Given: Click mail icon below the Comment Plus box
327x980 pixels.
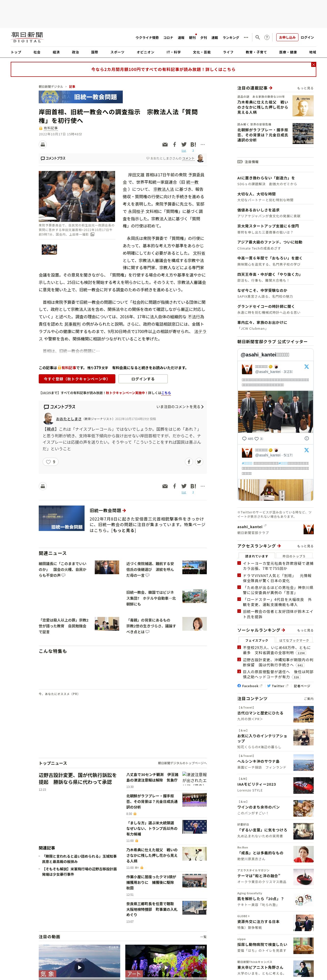Looking at the screenshot, I should pos(165,486).
